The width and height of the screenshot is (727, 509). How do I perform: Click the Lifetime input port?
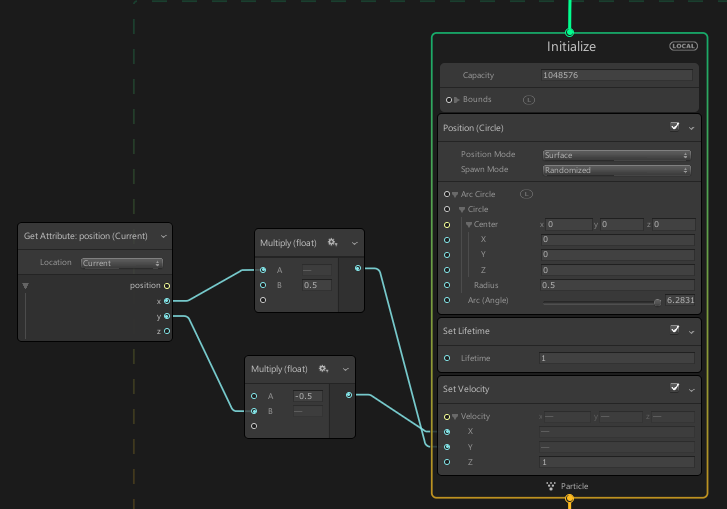click(447, 358)
